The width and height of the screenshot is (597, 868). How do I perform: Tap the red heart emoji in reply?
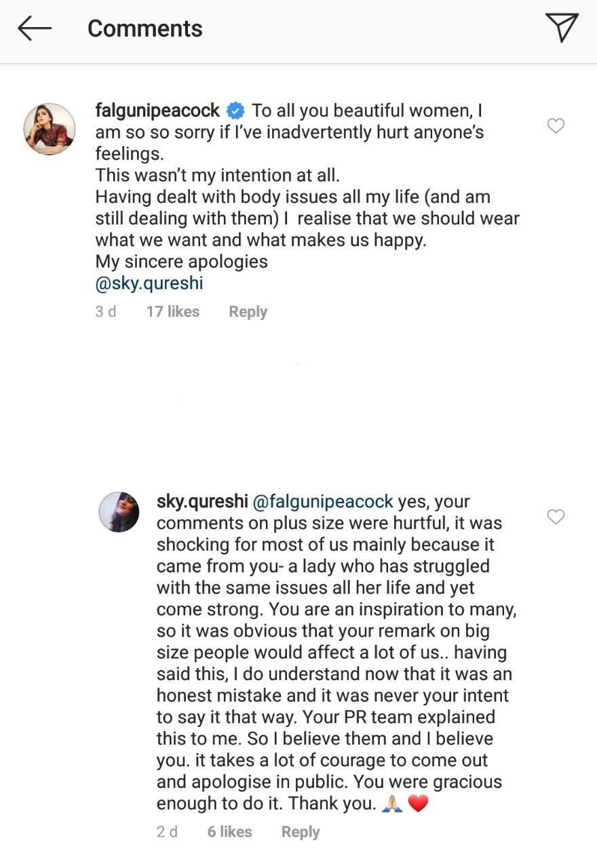[419, 804]
